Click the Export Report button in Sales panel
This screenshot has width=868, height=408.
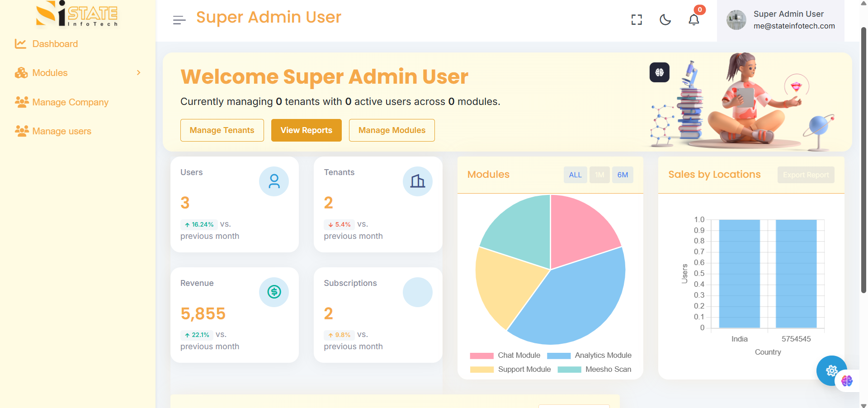[x=806, y=175]
